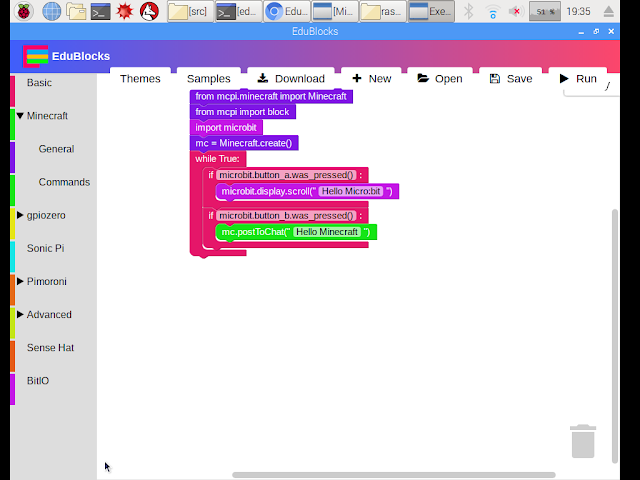Click the button_b.was_pressed() condition block
The height and width of the screenshot is (480, 640).
(x=286, y=216)
